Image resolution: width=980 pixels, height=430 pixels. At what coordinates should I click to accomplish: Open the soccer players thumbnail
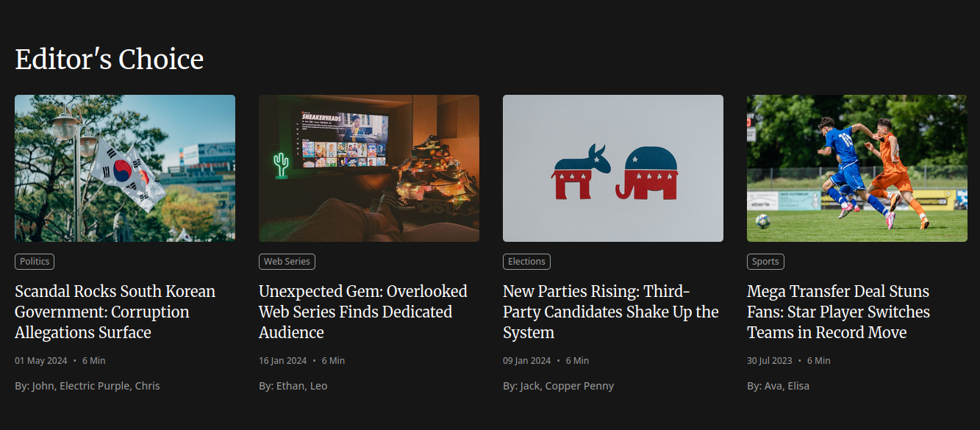click(857, 168)
